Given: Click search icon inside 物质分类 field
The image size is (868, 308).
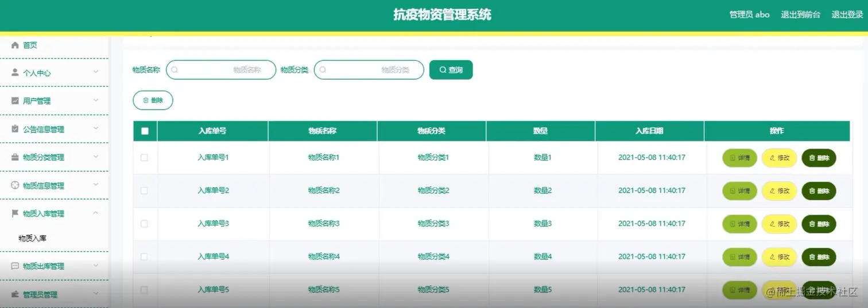Looking at the screenshot, I should coord(323,70).
